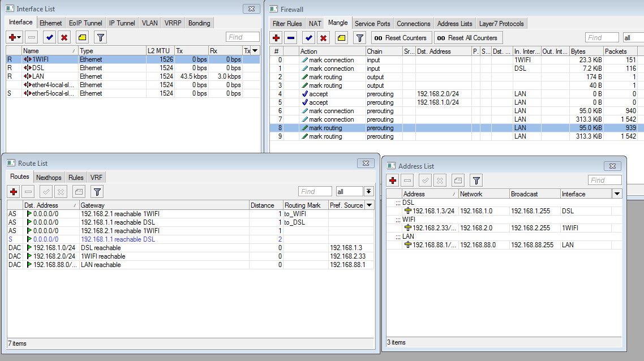Add a new mangle rule with plus icon

tap(276, 38)
